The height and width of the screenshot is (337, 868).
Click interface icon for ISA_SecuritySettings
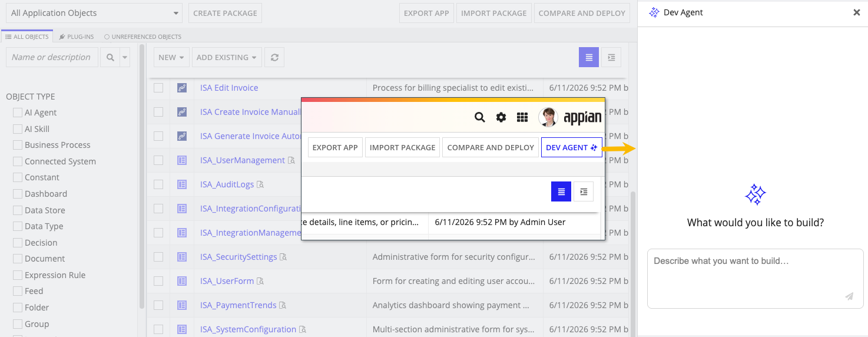tap(182, 257)
